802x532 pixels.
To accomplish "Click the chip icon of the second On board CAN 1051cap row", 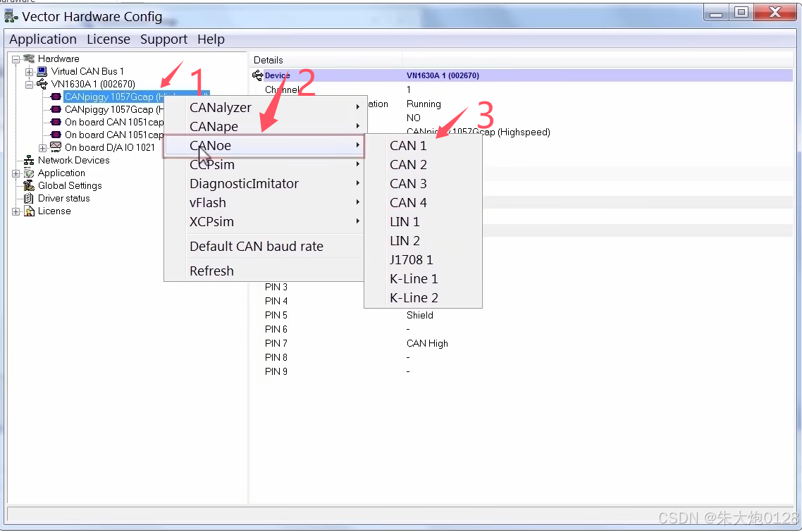I will (56, 135).
